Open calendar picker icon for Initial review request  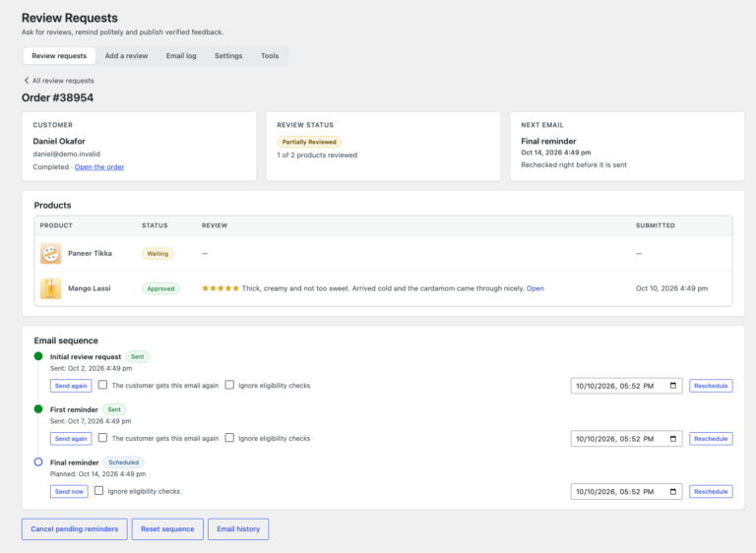click(673, 386)
